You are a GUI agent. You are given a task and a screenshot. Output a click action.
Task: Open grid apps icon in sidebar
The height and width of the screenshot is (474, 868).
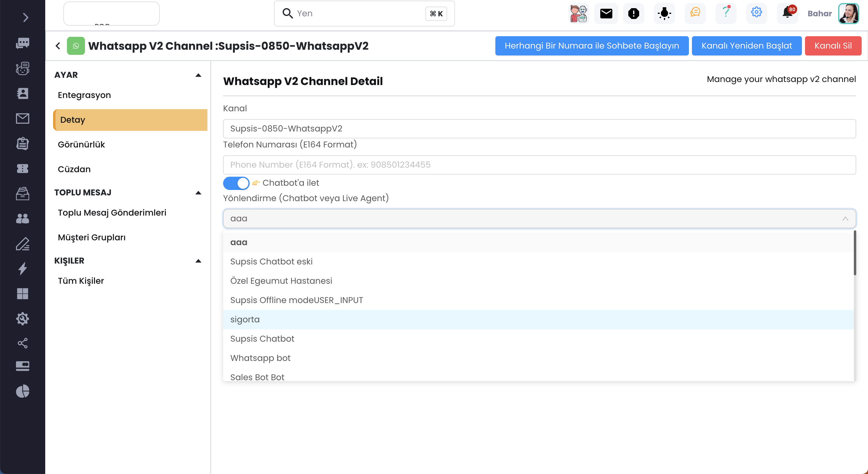click(23, 293)
